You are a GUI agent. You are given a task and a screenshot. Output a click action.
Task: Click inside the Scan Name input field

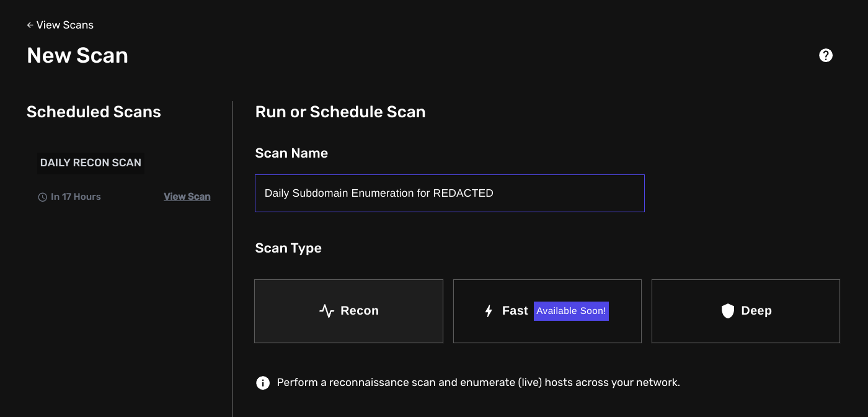tap(449, 193)
